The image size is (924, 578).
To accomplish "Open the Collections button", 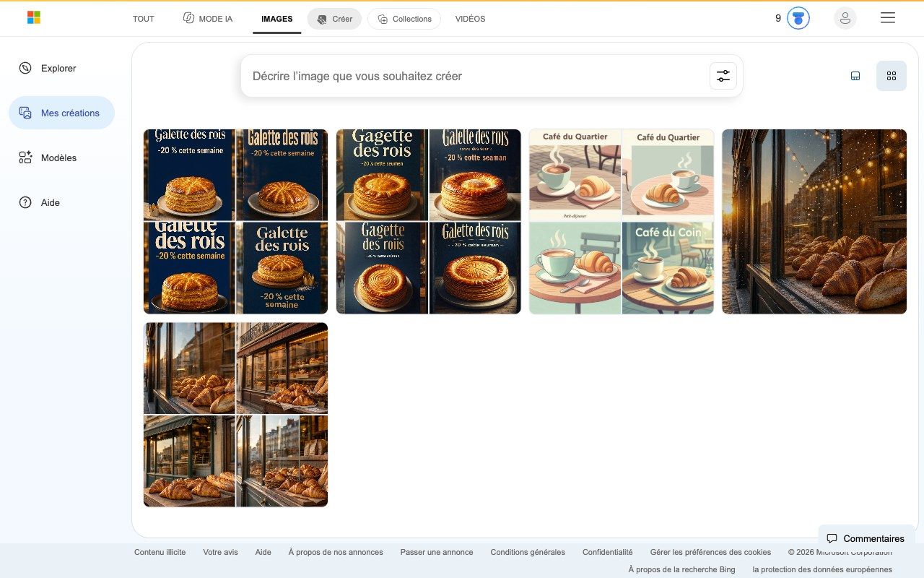I will point(404,19).
